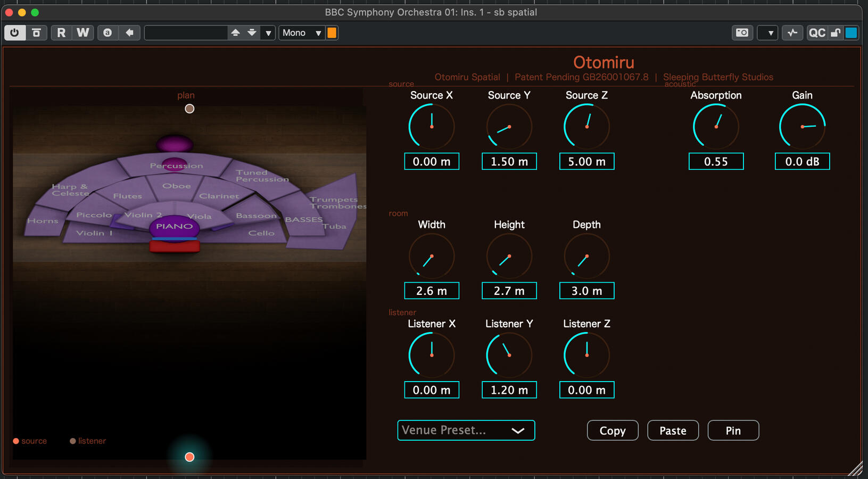
Task: Click the camera snapshot icon
Action: (x=742, y=32)
